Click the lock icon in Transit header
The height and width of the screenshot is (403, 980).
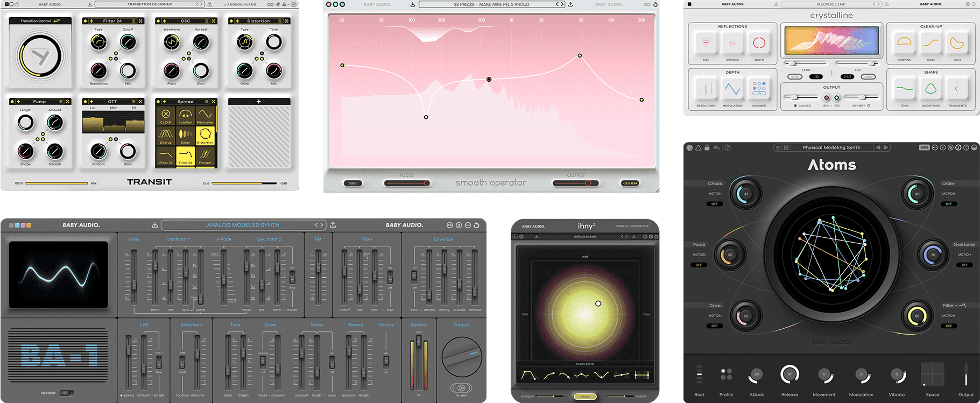coord(284,4)
